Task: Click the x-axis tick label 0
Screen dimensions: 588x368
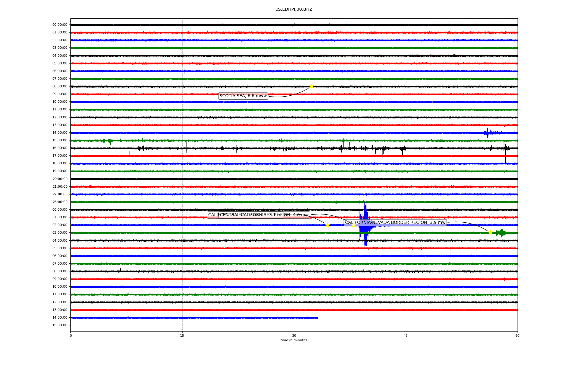Action: click(71, 336)
